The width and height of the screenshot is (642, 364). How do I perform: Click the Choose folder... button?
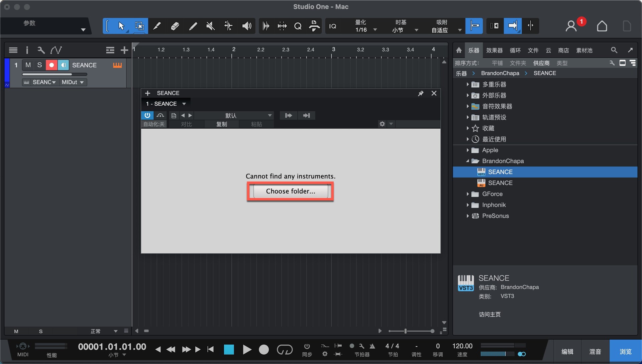tap(290, 191)
